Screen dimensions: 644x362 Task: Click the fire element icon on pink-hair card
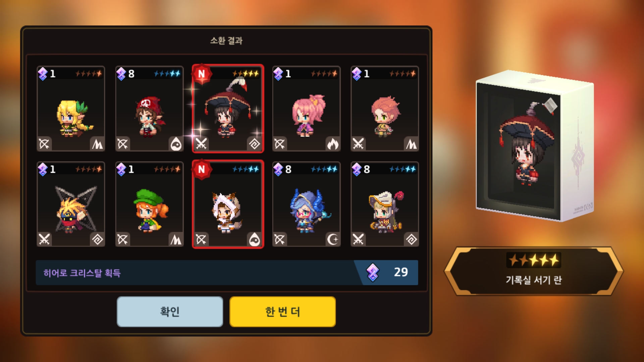333,144
